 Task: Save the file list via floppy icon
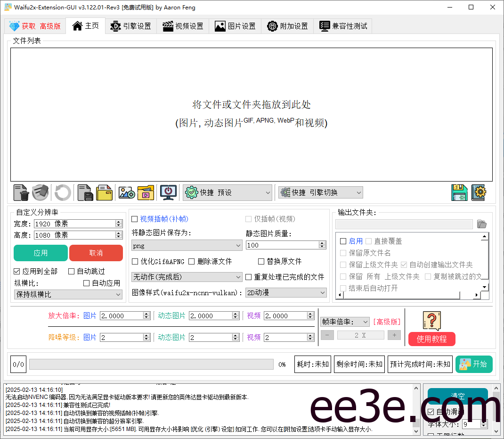[85, 192]
